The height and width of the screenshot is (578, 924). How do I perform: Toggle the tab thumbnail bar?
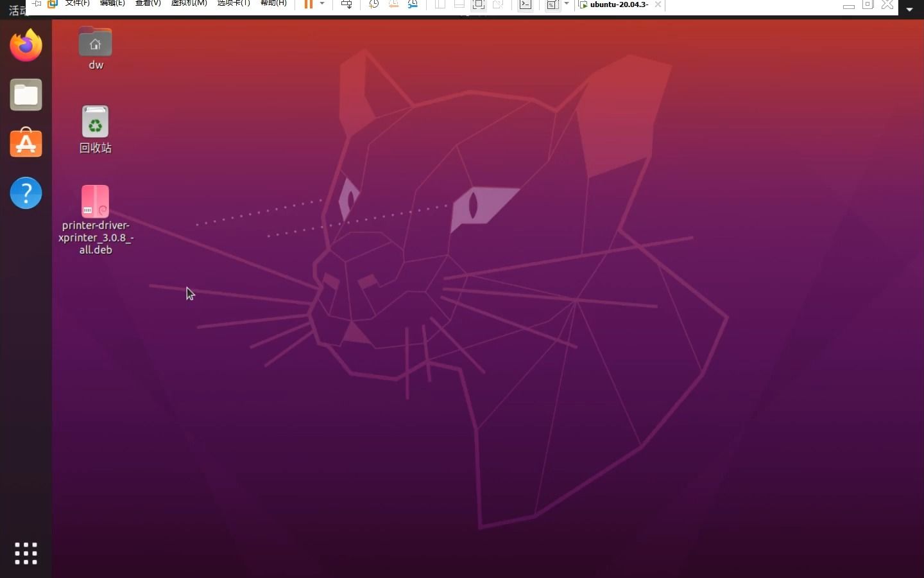click(x=459, y=4)
